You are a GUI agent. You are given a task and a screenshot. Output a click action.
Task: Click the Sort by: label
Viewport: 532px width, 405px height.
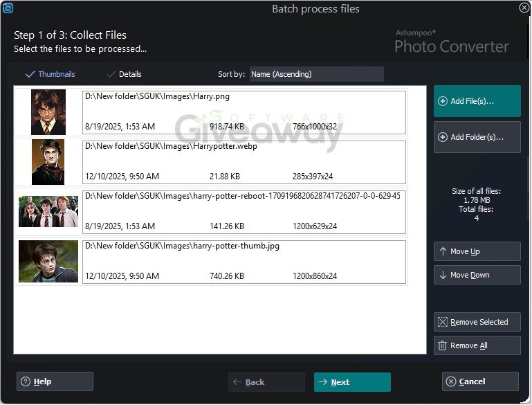(231, 74)
